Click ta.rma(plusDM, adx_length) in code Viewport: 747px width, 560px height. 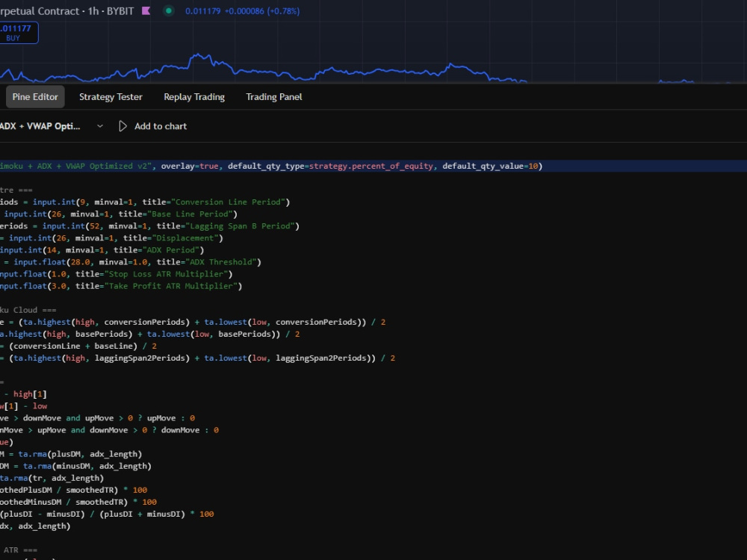[x=80, y=454]
